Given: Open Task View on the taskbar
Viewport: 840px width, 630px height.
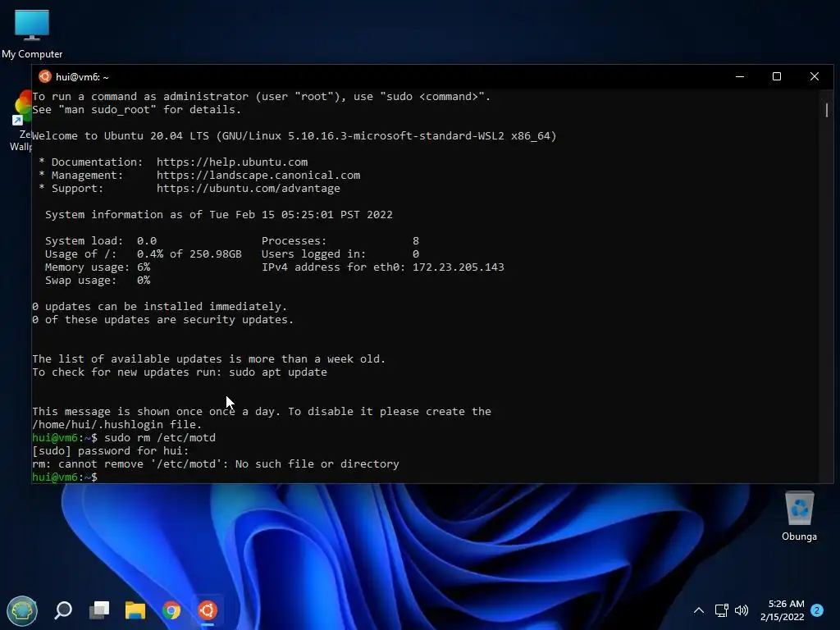Looking at the screenshot, I should 99,610.
